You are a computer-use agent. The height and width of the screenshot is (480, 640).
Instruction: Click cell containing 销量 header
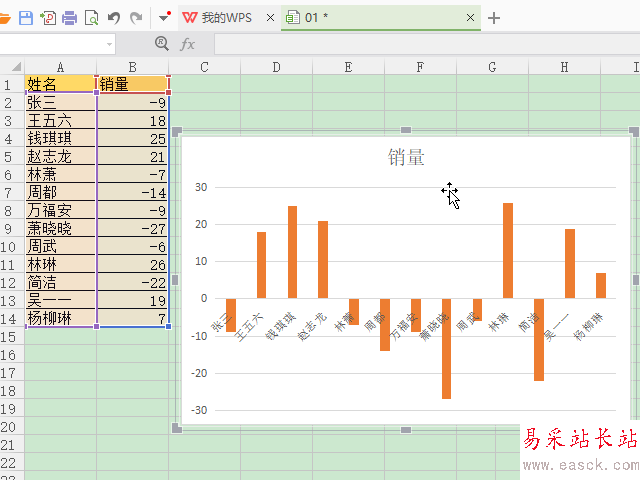133,84
